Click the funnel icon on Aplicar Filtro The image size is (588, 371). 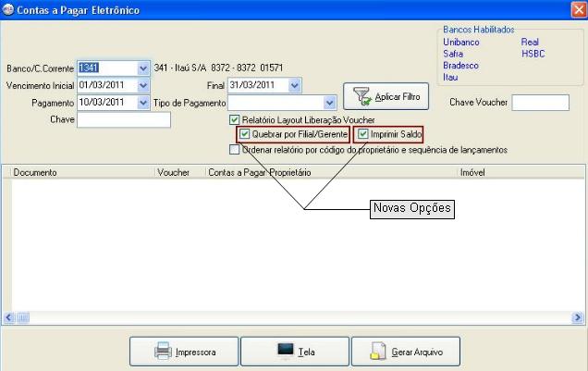click(360, 98)
